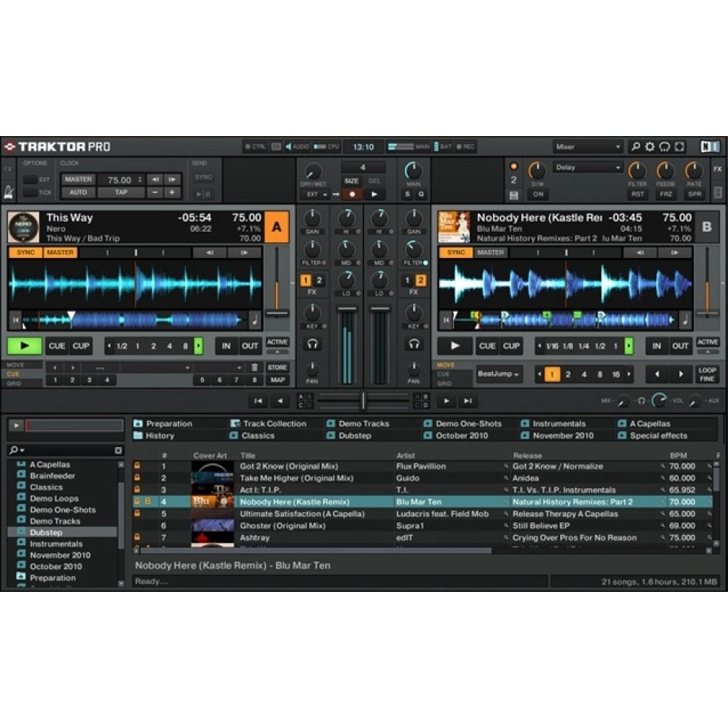Jump to Deck A track start
This screenshot has width=728, height=728.
(15, 320)
